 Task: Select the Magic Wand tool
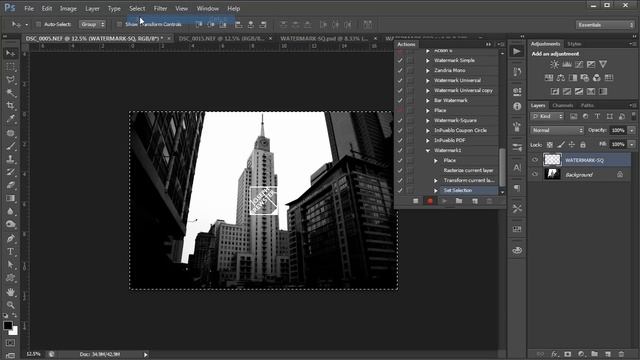click(10, 93)
